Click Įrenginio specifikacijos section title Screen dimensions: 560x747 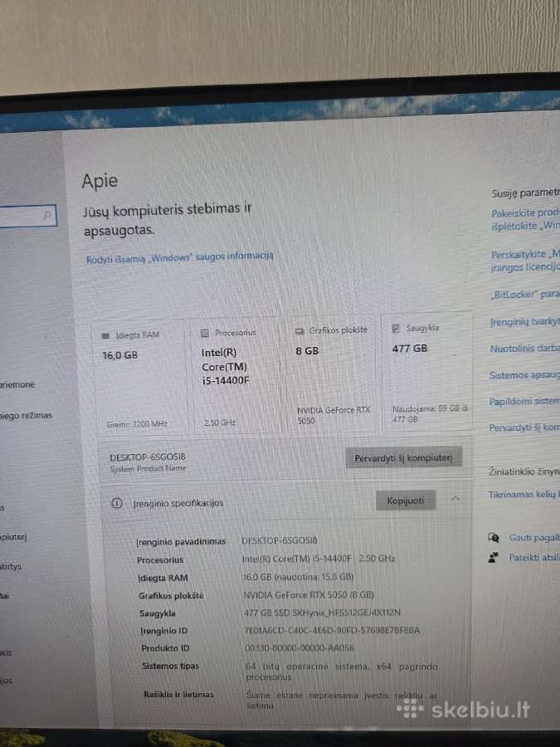point(178,503)
